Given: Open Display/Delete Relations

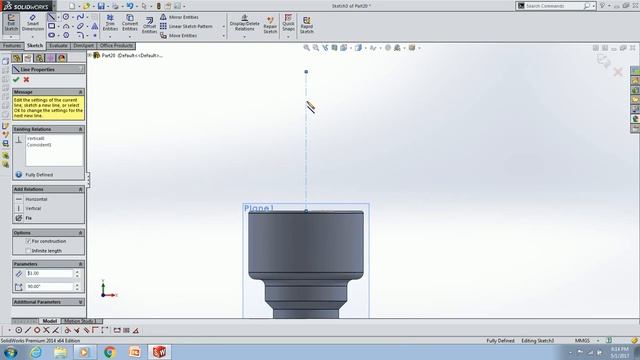Looking at the screenshot, I should (244, 23).
